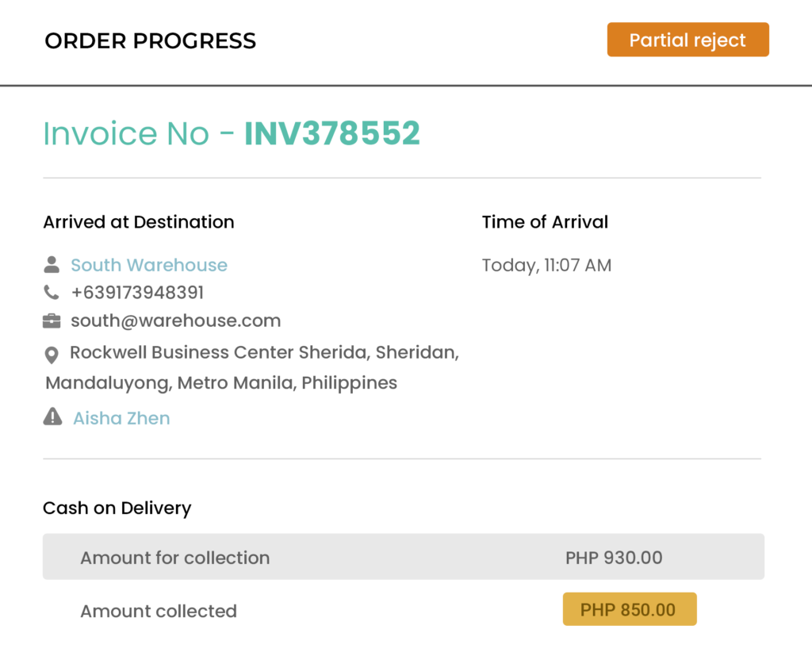This screenshot has height=660, width=812.
Task: Click the PHP 850.00 amount collected badge
Action: pos(630,609)
